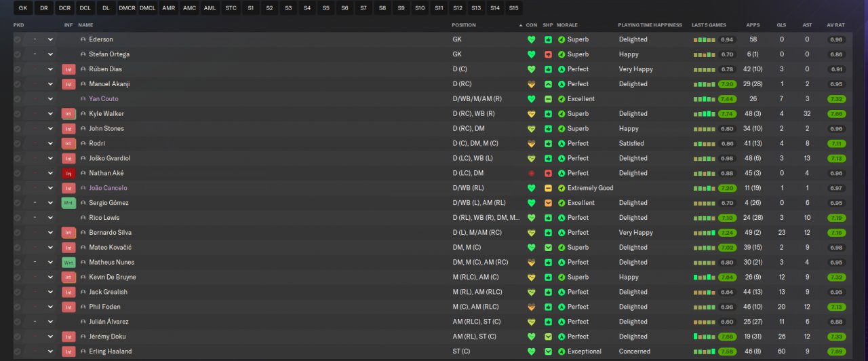Tick the picked circle for Kevin De Bruyne
This screenshot has height=361, width=868.
(x=17, y=278)
